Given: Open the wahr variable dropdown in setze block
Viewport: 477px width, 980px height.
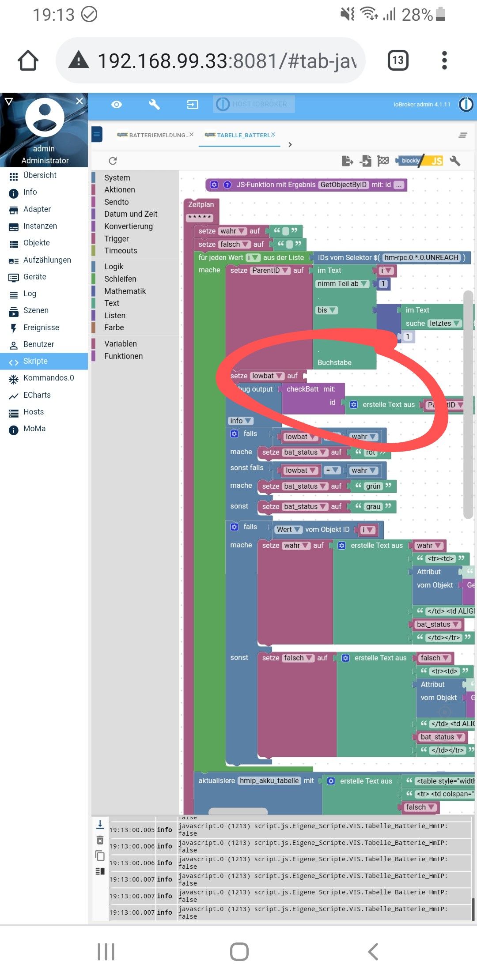Looking at the screenshot, I should tap(233, 231).
